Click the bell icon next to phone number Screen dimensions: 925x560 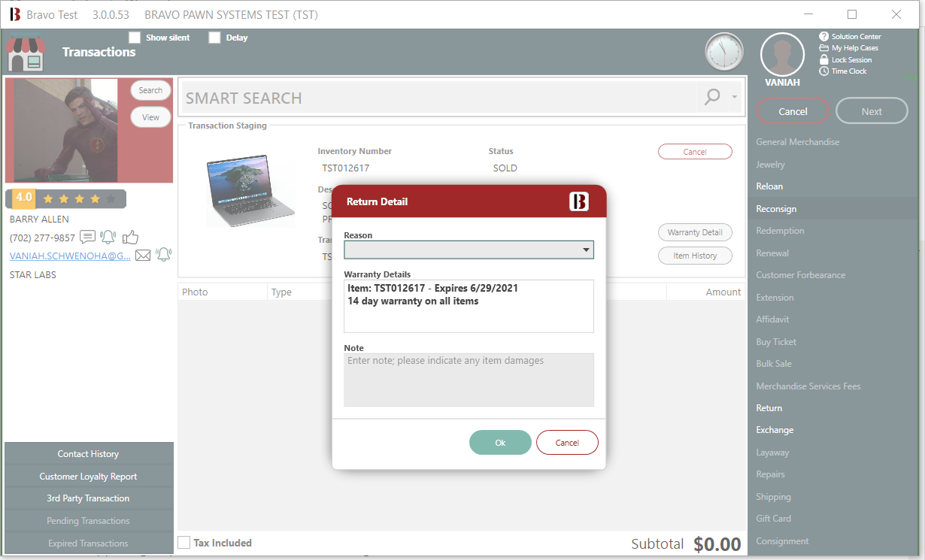108,238
